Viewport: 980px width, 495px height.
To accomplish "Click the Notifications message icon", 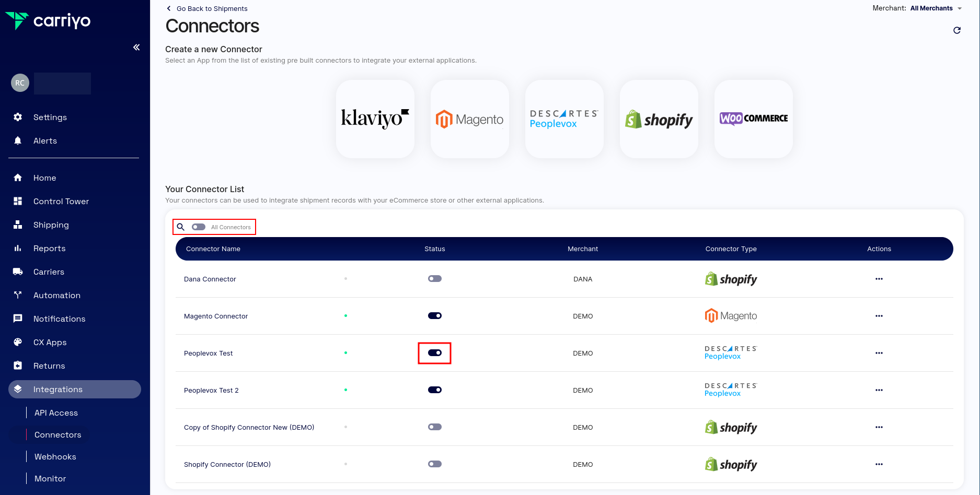I will tap(18, 319).
